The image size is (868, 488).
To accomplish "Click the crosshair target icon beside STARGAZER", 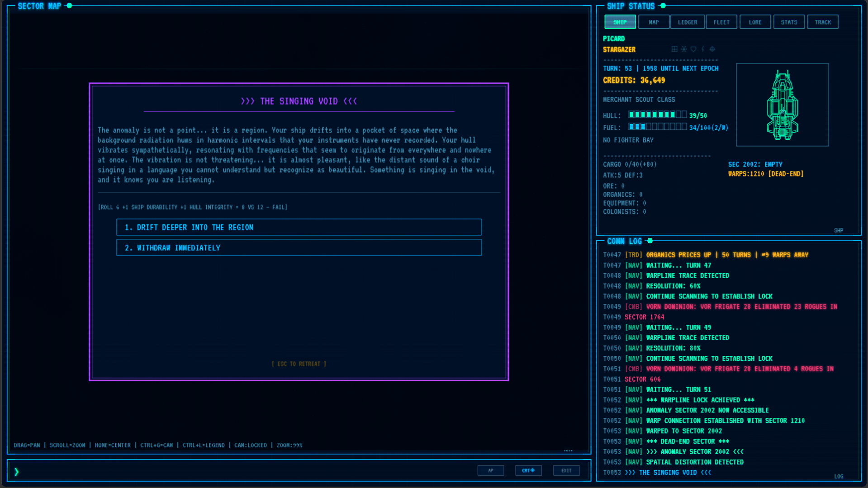I will (712, 49).
